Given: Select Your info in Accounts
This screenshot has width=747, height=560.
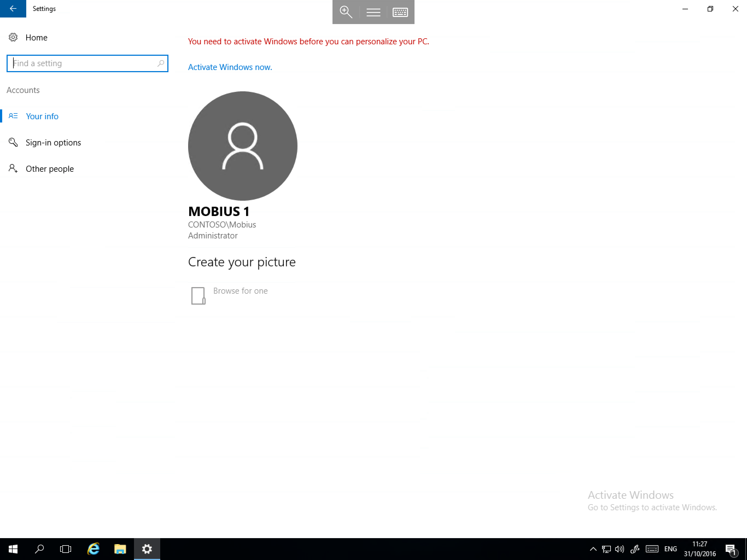Looking at the screenshot, I should coord(42,116).
